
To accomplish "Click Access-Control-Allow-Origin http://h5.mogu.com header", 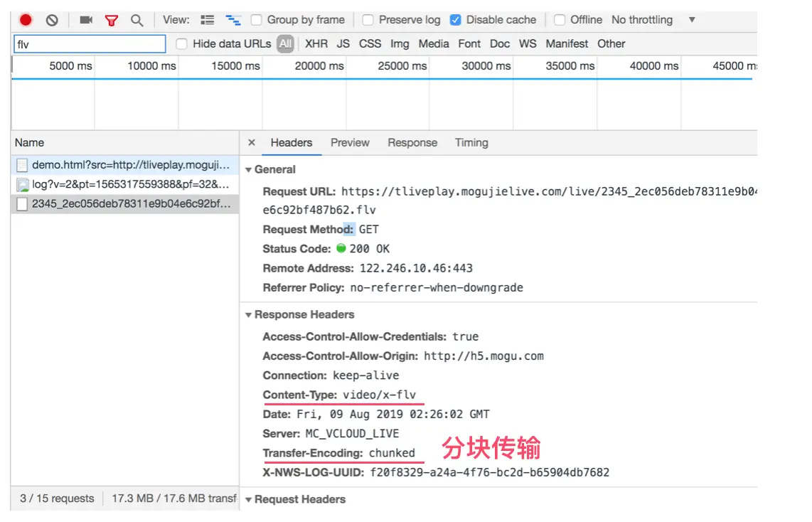I will point(403,356).
